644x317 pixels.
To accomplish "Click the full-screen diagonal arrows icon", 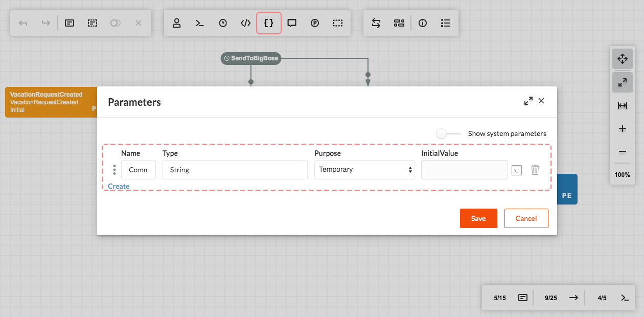I will point(623,82).
